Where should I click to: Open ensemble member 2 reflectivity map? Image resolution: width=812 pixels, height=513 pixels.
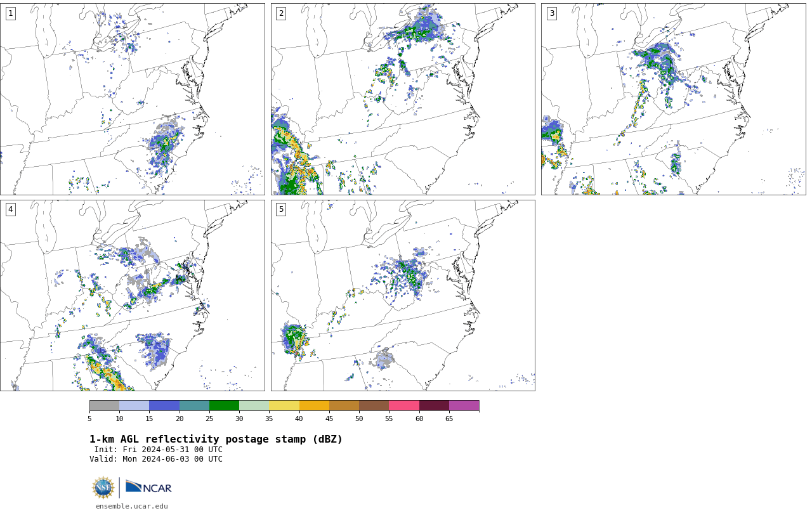click(x=403, y=99)
